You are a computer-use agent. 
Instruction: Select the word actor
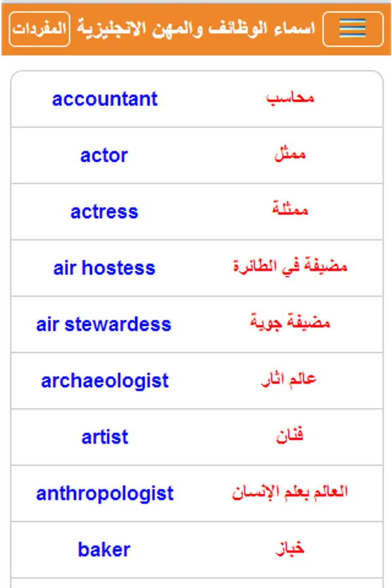[105, 155]
